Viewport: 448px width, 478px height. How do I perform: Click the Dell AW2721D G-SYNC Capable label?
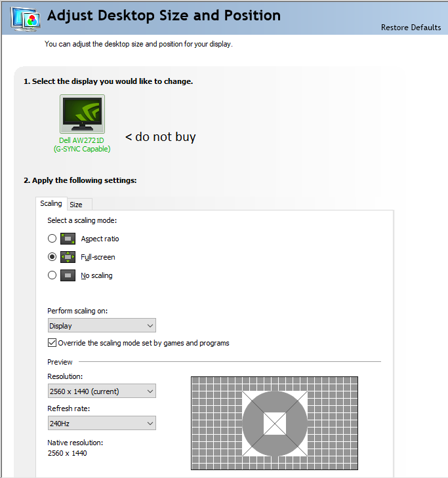coord(82,145)
